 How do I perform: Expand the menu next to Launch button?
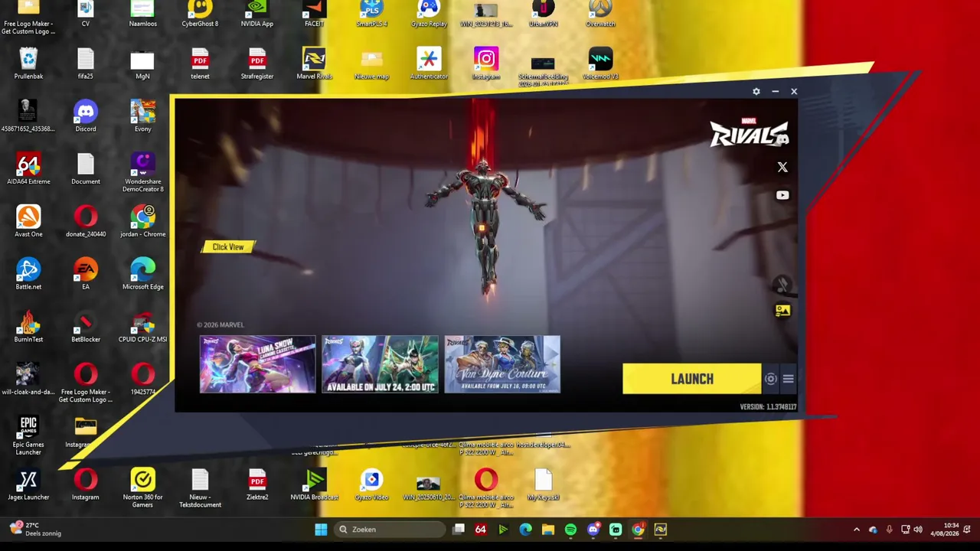coord(788,379)
